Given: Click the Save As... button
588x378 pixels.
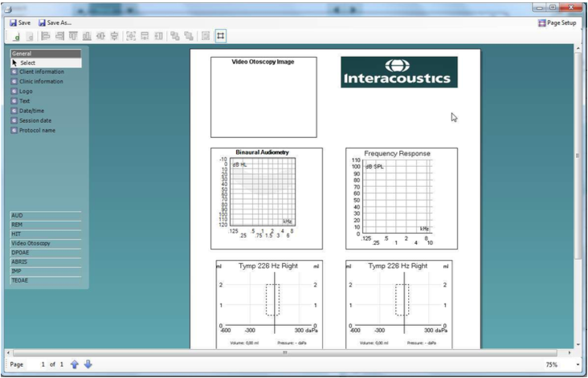Looking at the screenshot, I should pos(55,22).
